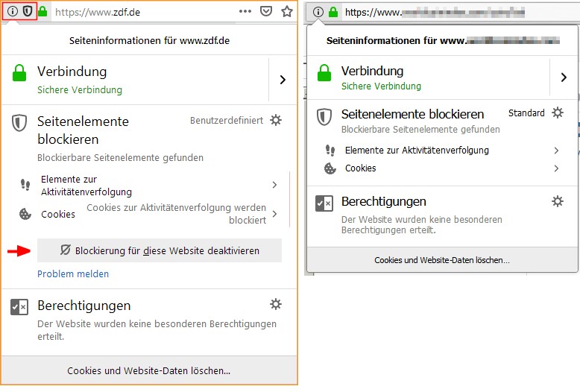Image resolution: width=580 pixels, height=392 pixels.
Task: Bookmark the page with the star icon
Action: pos(287,12)
